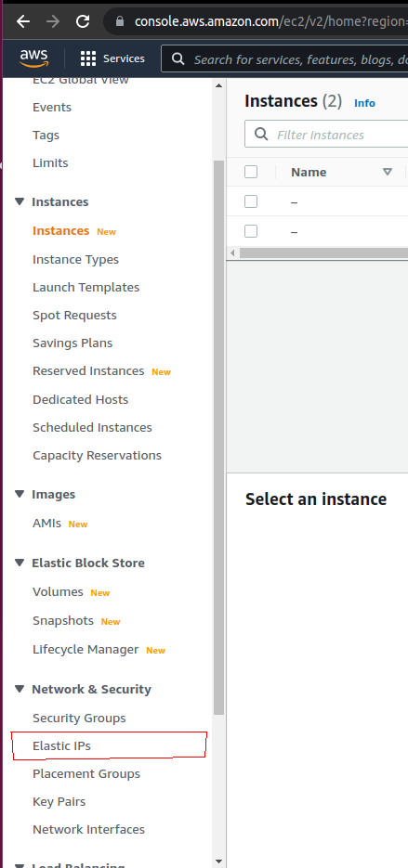This screenshot has height=868, width=408.
Task: Collapse the Instances section in the sidebar
Action: tap(20, 201)
